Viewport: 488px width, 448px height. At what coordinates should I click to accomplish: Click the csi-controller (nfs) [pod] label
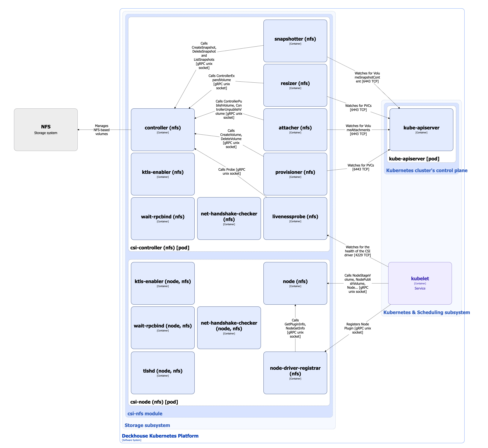coord(160,248)
